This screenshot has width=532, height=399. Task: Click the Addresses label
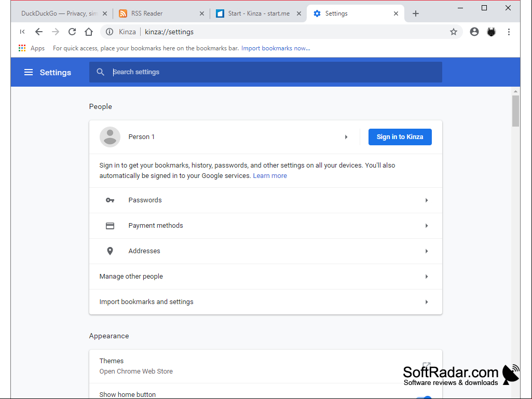(144, 251)
